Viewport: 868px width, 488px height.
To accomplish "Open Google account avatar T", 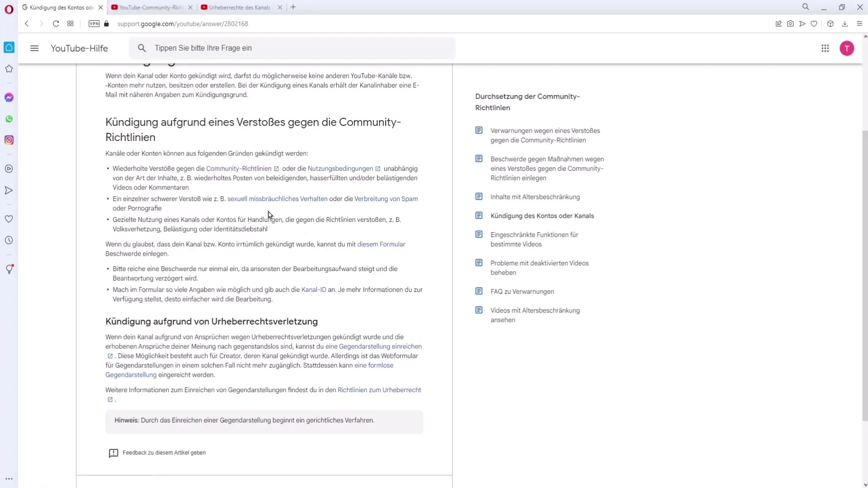I will click(847, 48).
